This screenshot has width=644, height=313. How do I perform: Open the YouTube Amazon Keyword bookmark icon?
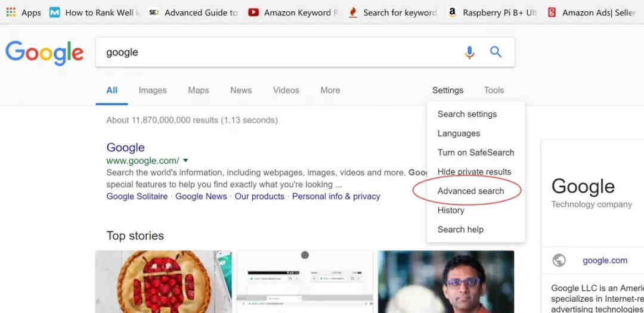(253, 13)
